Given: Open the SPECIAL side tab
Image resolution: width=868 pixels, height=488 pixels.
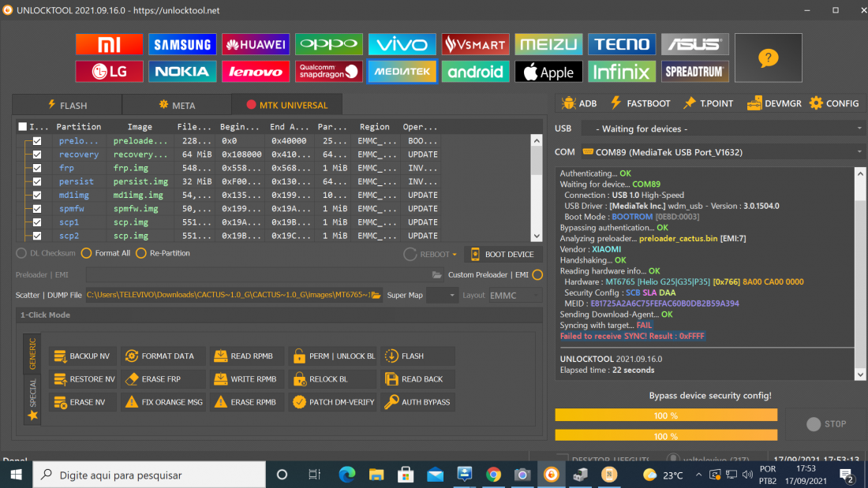Looking at the screenshot, I should [32, 399].
